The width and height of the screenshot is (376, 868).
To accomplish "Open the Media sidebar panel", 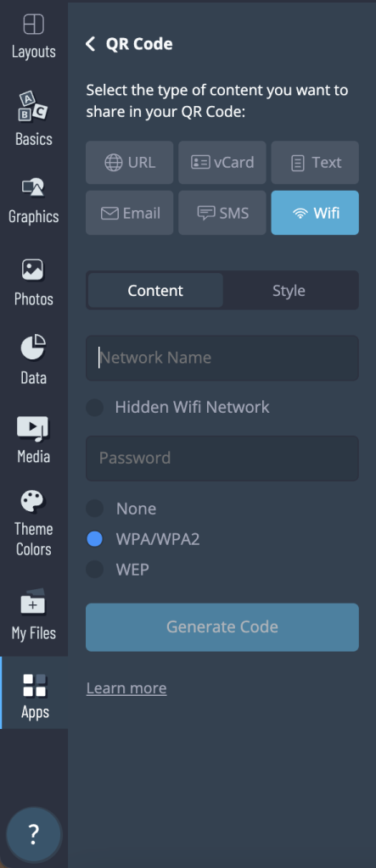I will [x=34, y=440].
